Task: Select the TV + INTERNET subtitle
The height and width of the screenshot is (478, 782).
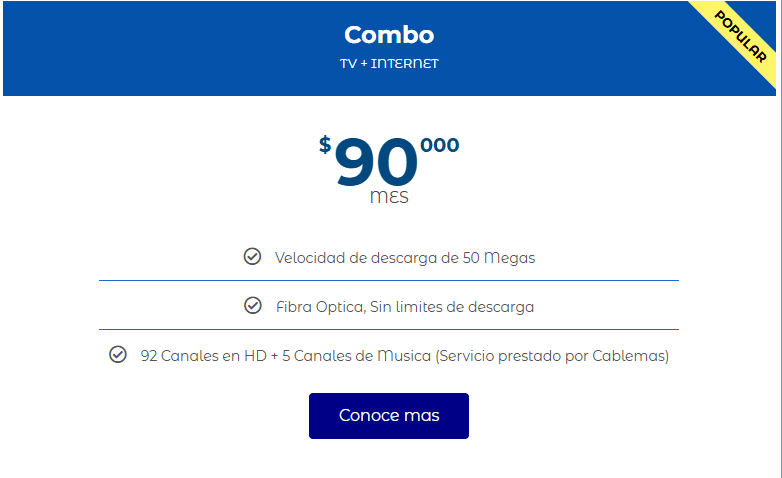Action: (389, 64)
